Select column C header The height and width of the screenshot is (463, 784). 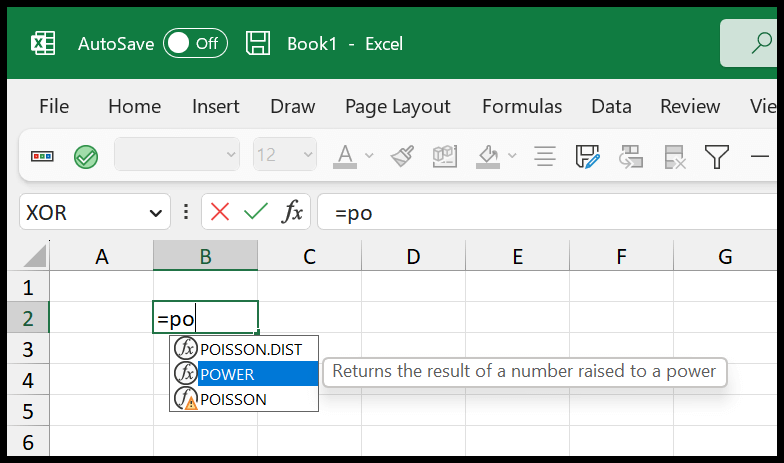(x=310, y=256)
